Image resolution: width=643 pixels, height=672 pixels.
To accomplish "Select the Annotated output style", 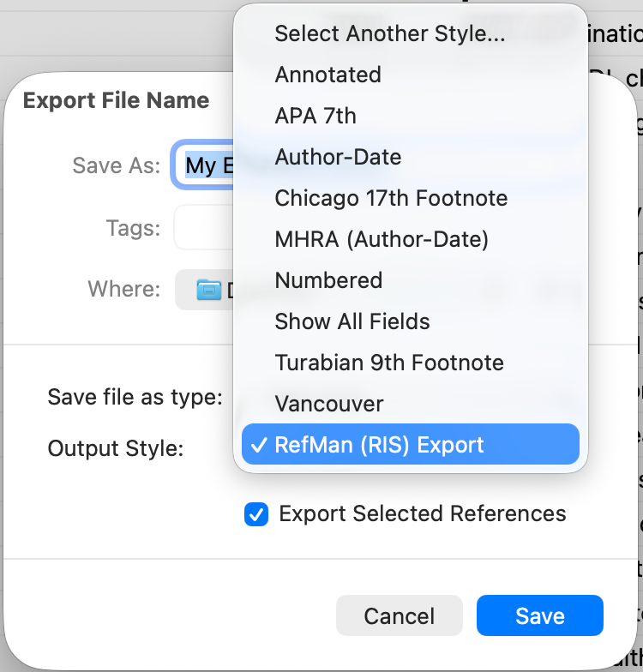I will [x=328, y=75].
